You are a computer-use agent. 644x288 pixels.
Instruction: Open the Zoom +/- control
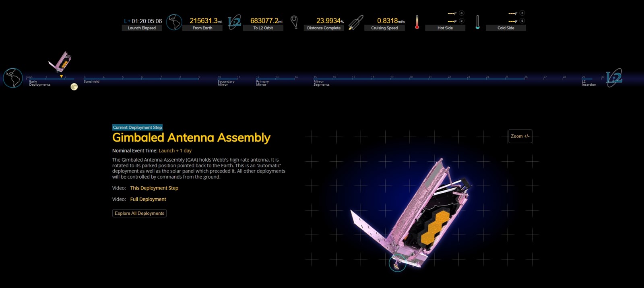pos(520,136)
